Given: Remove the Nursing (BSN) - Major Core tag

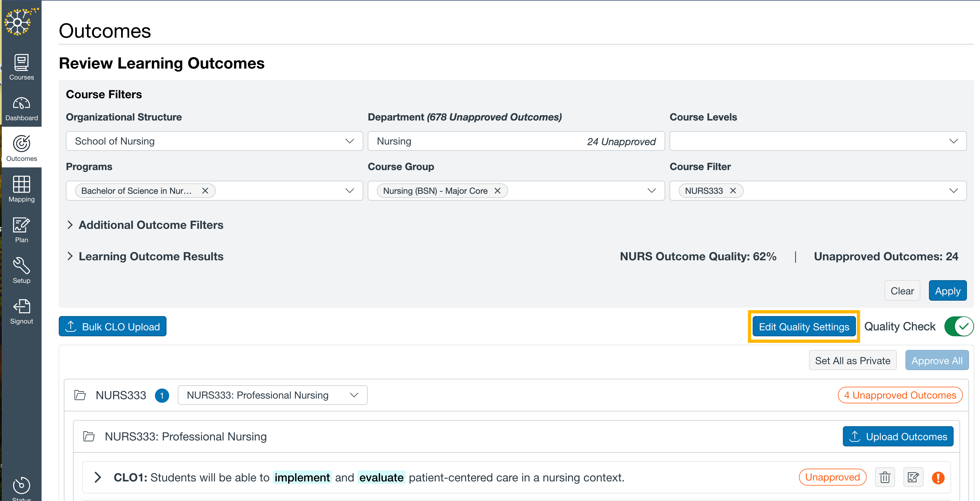Looking at the screenshot, I should click(497, 191).
